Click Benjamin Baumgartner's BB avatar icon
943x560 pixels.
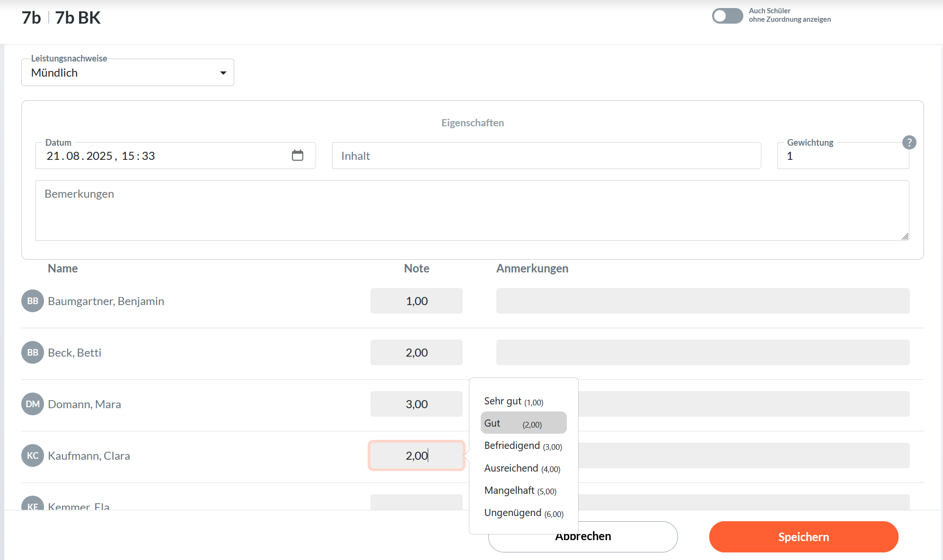(33, 301)
